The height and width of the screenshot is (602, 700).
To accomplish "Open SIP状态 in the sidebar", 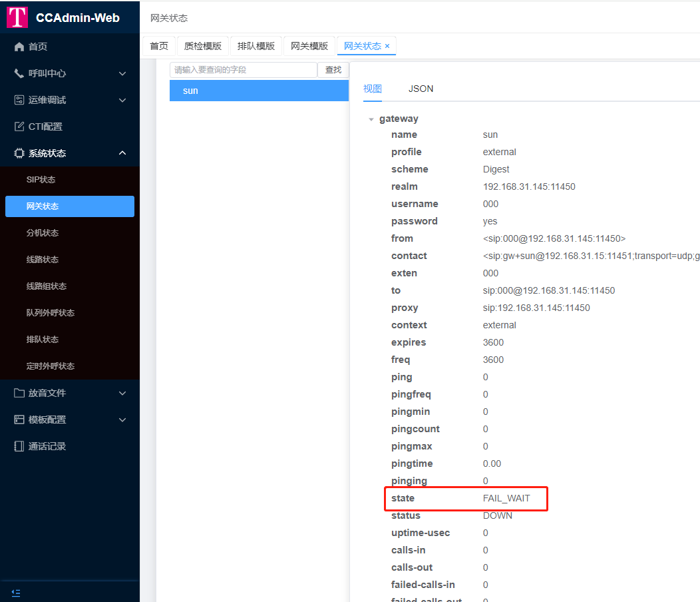I will coord(41,180).
